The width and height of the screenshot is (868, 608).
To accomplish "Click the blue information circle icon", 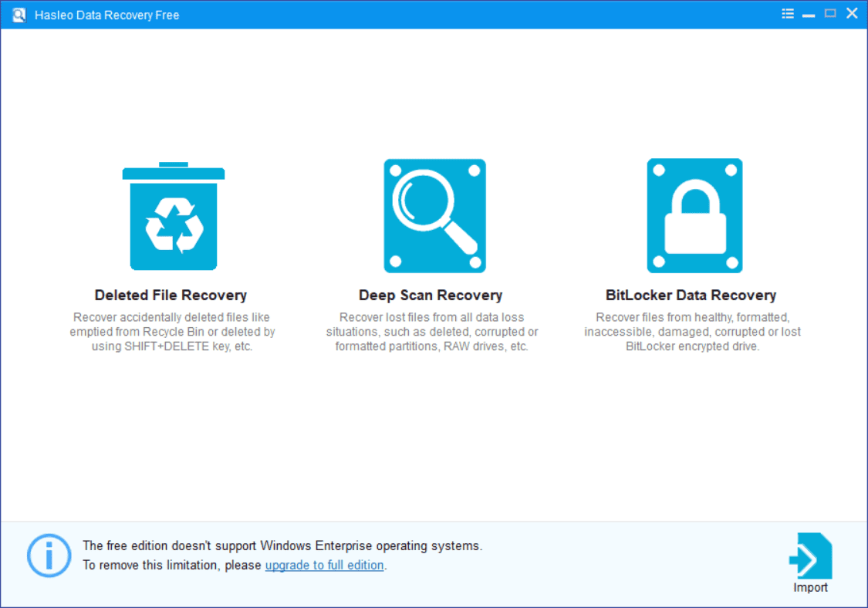I will (x=49, y=555).
